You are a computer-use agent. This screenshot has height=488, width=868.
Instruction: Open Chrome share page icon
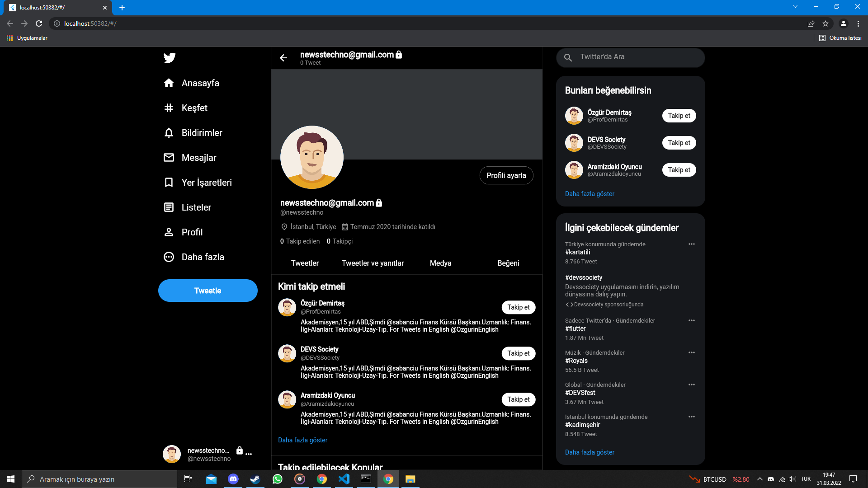[x=811, y=23]
